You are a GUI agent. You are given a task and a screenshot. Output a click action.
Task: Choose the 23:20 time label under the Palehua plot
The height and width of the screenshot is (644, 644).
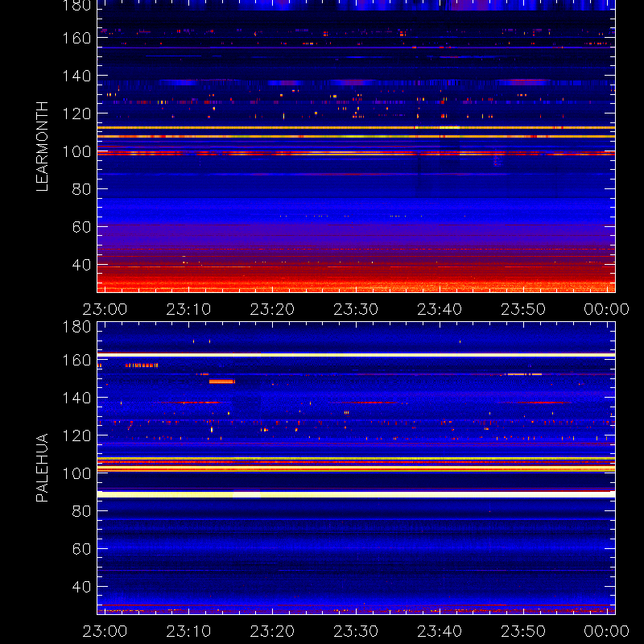[272, 631]
